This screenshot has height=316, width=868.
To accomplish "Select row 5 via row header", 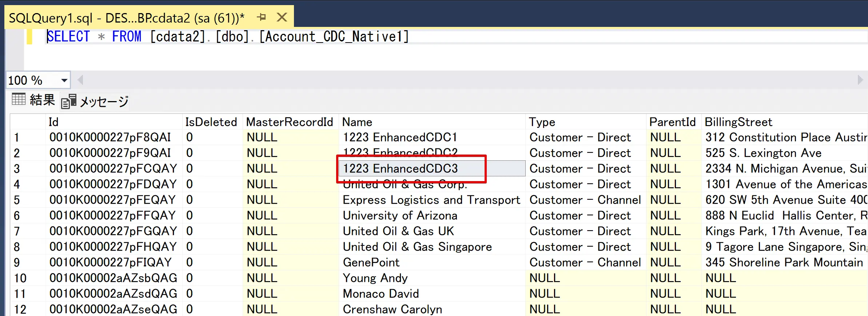I will (x=17, y=200).
